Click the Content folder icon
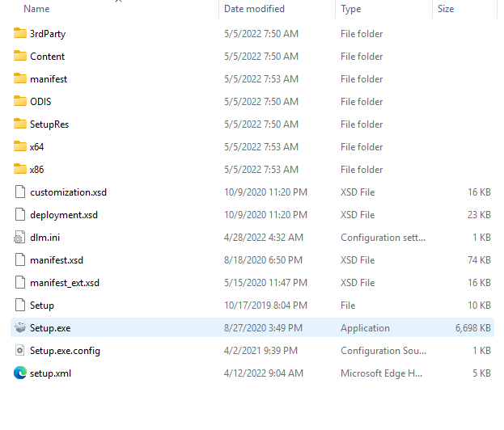This screenshot has height=430, width=504. tap(20, 56)
